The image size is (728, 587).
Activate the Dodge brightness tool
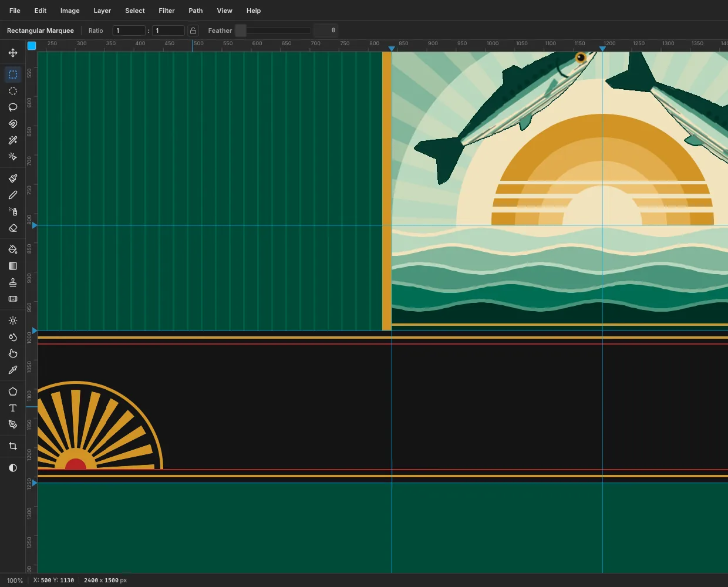click(x=13, y=321)
